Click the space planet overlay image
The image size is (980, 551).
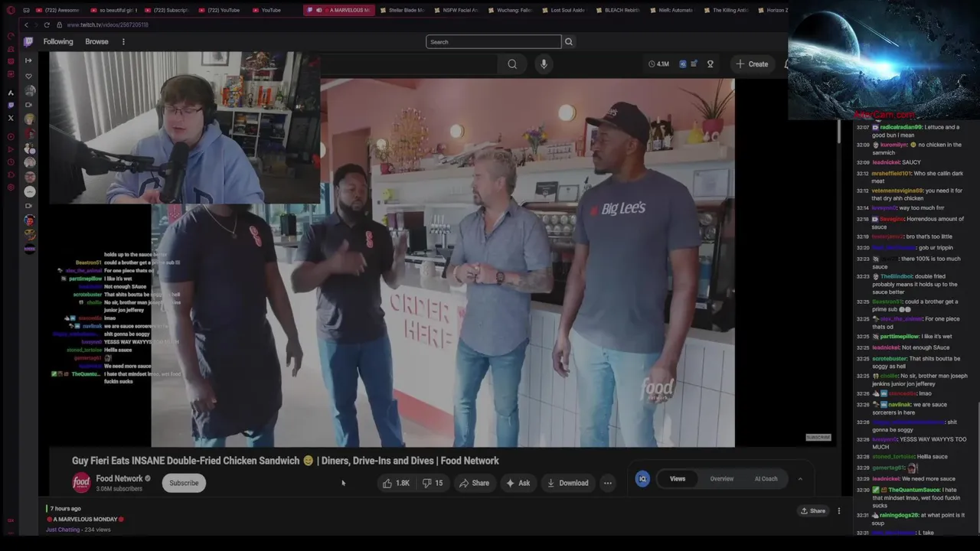click(884, 60)
